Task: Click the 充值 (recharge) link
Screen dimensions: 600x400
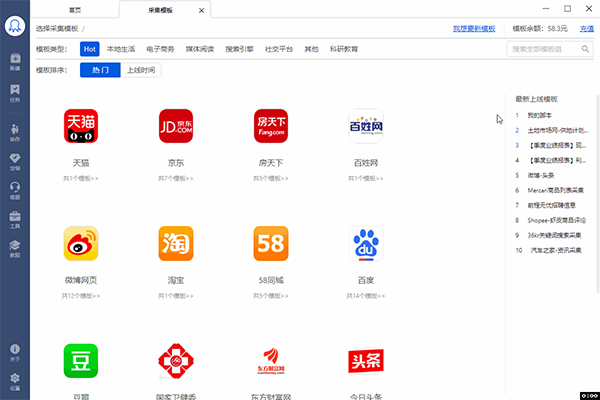Action: click(586, 29)
